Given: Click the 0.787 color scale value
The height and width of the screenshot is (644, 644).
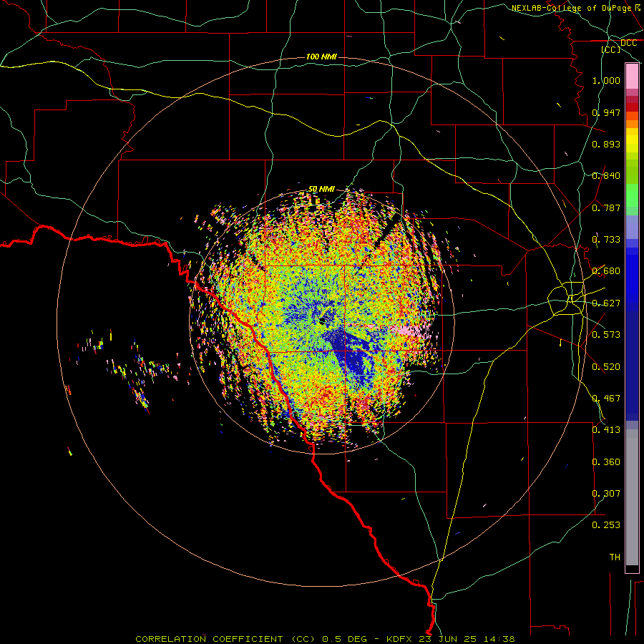Looking at the screenshot, I should pyautogui.click(x=606, y=208).
